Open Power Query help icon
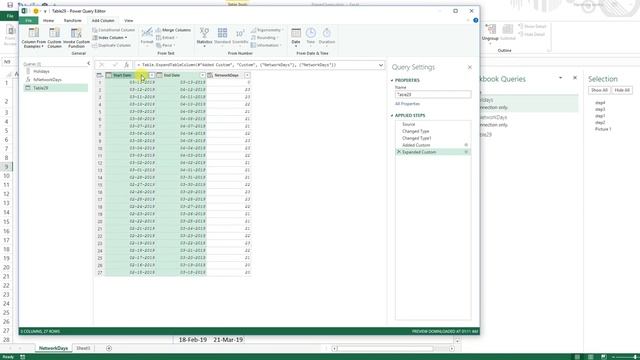 476,20
